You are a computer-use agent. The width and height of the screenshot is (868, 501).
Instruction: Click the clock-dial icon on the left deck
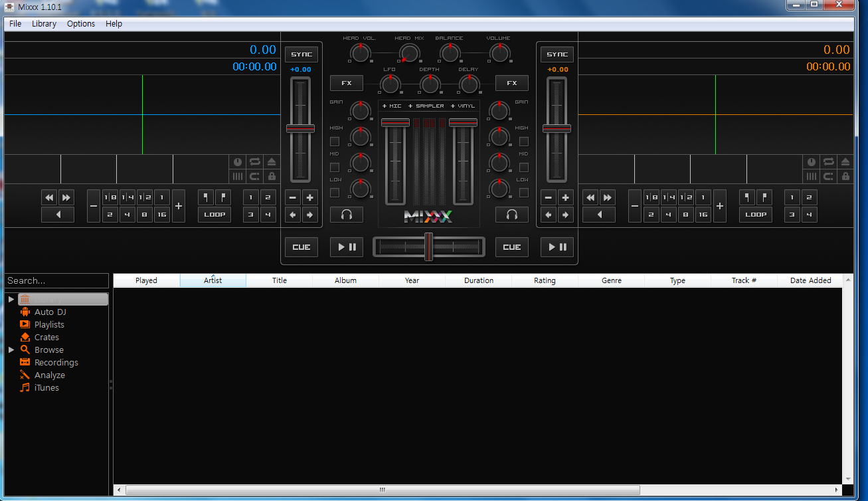(238, 161)
